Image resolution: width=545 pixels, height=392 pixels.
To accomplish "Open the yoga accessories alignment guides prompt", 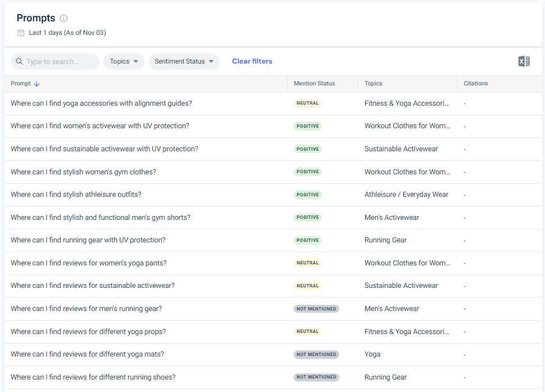I will tap(101, 103).
